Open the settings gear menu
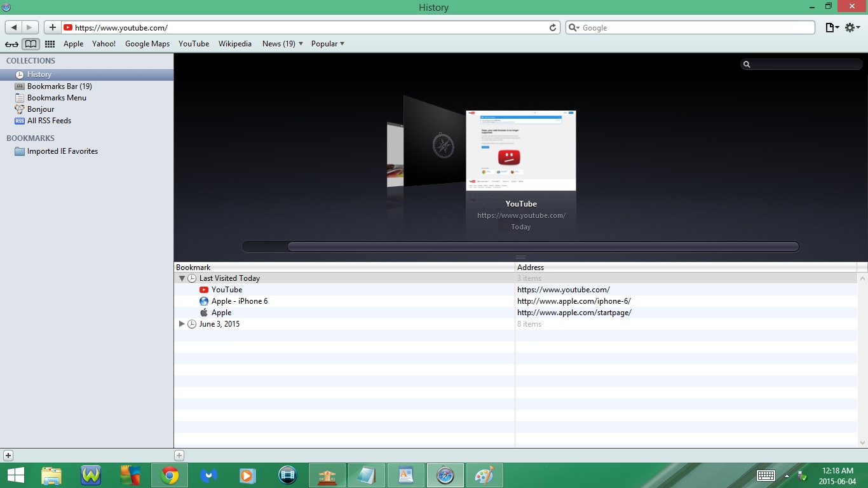The image size is (868, 488). click(x=852, y=27)
